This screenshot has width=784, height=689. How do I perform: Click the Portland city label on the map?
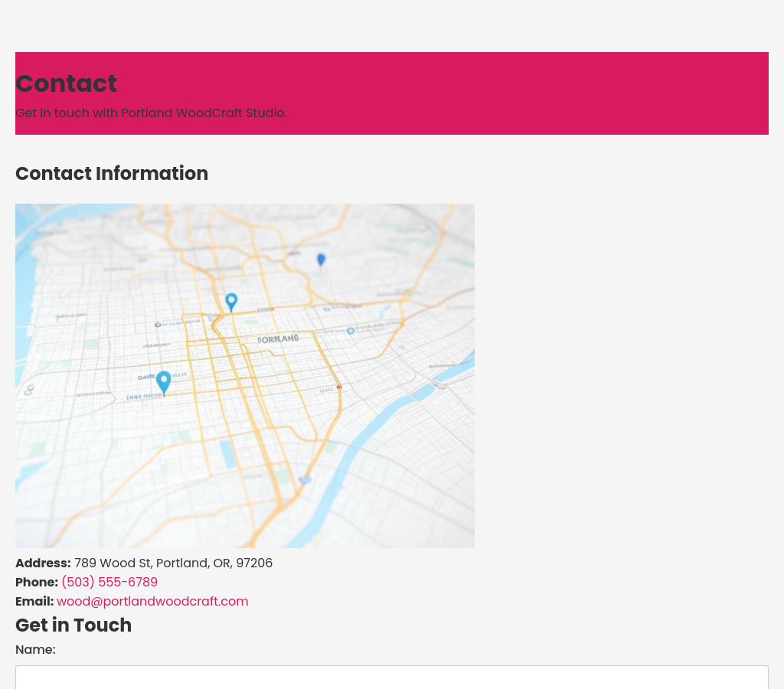pos(278,338)
